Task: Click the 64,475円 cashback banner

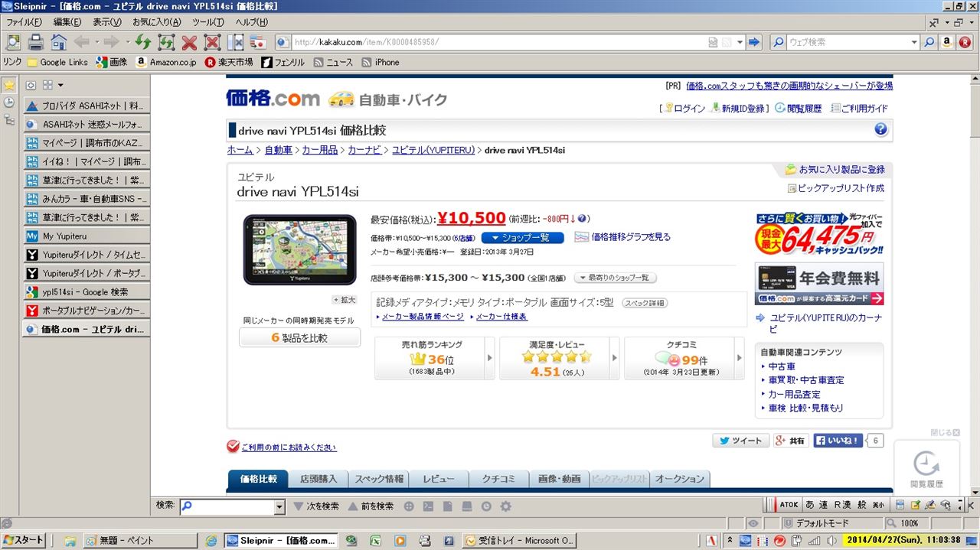Action: (x=819, y=234)
